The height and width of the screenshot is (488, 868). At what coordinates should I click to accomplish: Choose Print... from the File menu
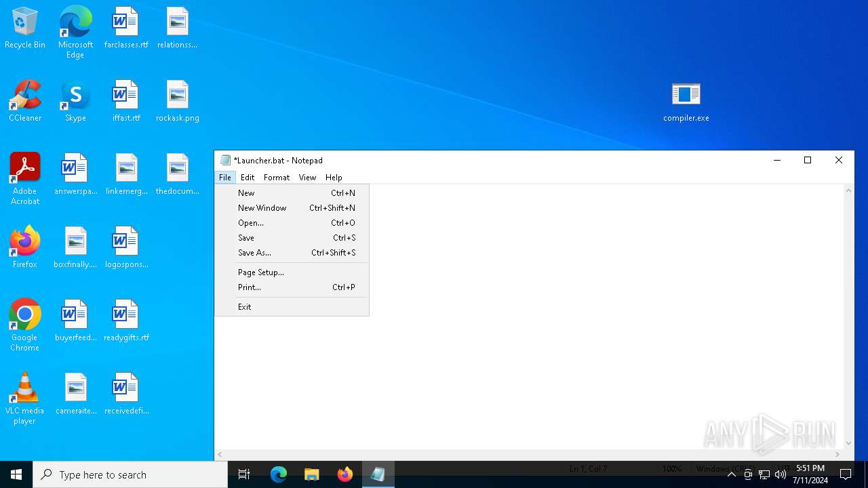(x=292, y=287)
